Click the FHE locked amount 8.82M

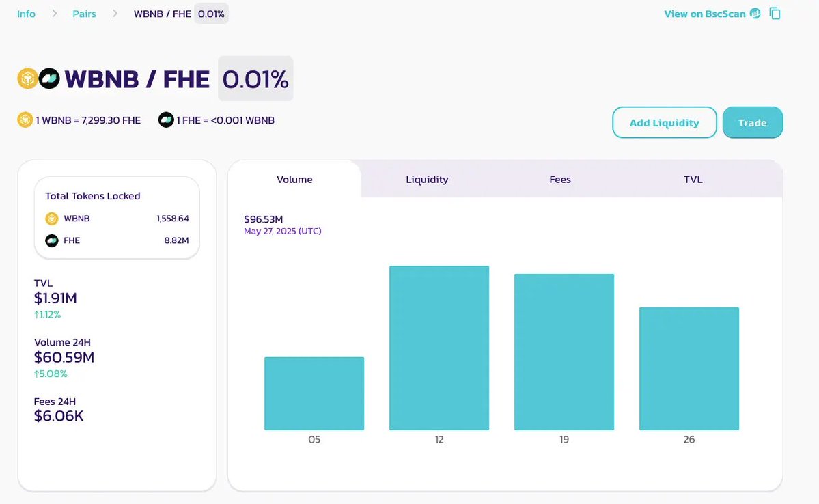pyautogui.click(x=176, y=240)
